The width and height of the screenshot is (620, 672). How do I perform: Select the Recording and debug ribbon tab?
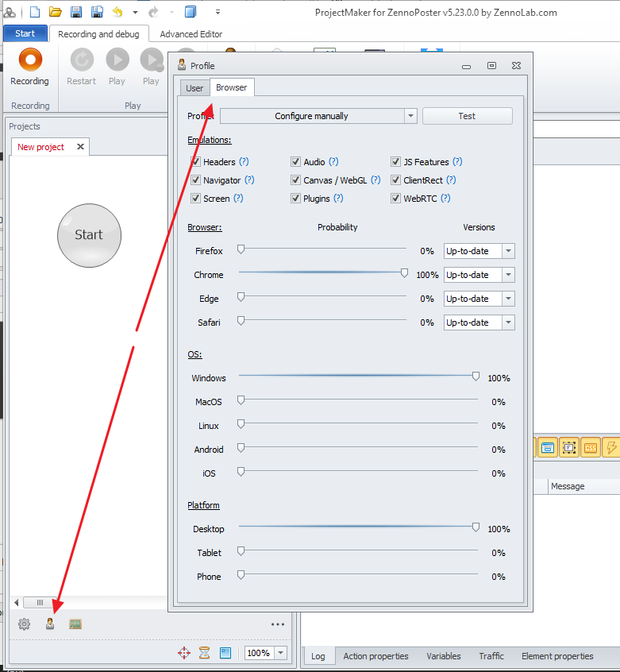pos(99,34)
